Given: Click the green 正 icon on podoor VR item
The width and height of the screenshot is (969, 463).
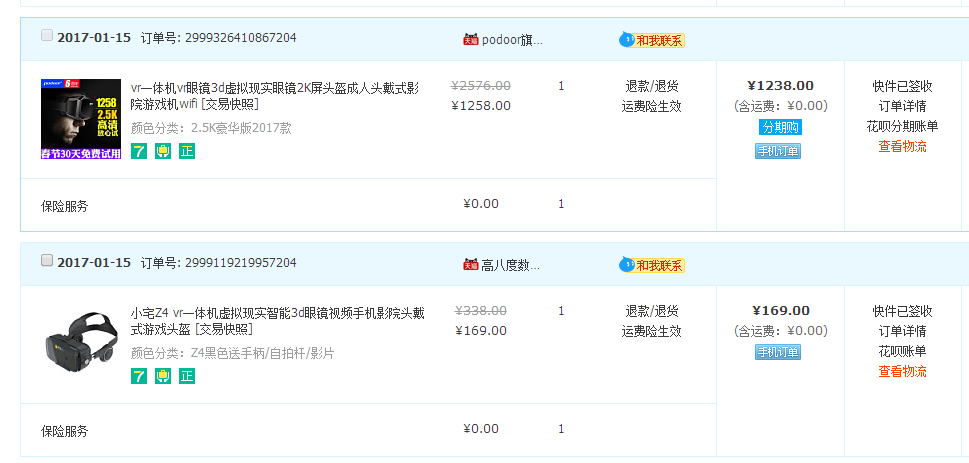Looking at the screenshot, I should [x=187, y=151].
